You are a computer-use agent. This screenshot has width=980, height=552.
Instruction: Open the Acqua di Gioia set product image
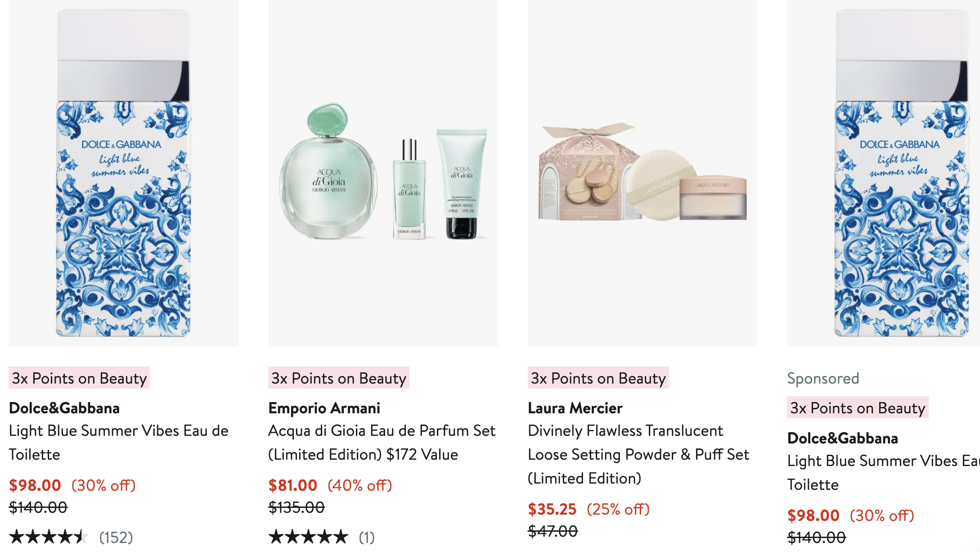click(383, 173)
